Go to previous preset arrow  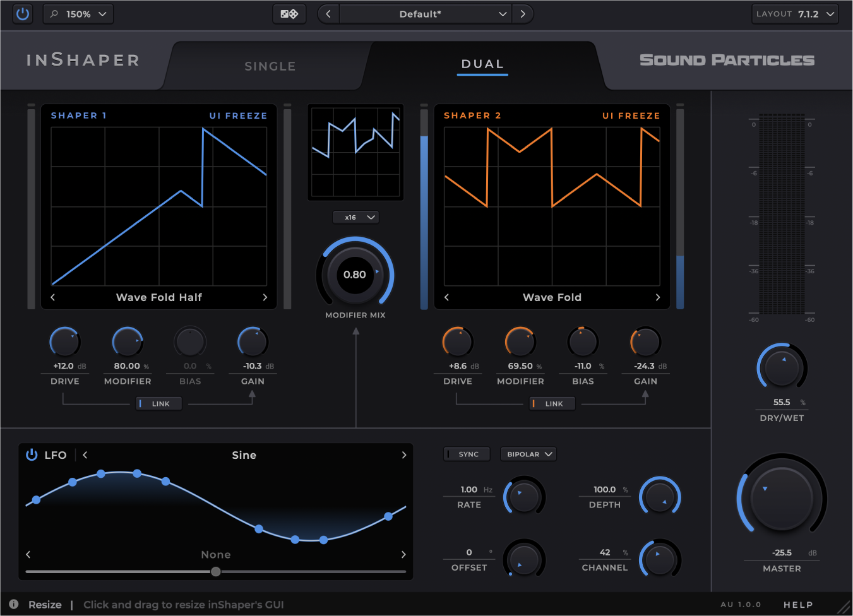tap(328, 14)
